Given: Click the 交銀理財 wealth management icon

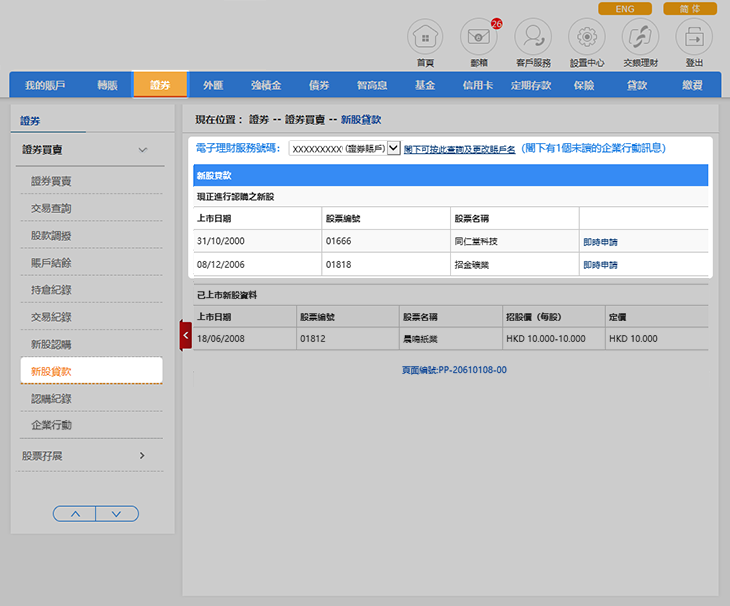Looking at the screenshot, I should click(640, 38).
